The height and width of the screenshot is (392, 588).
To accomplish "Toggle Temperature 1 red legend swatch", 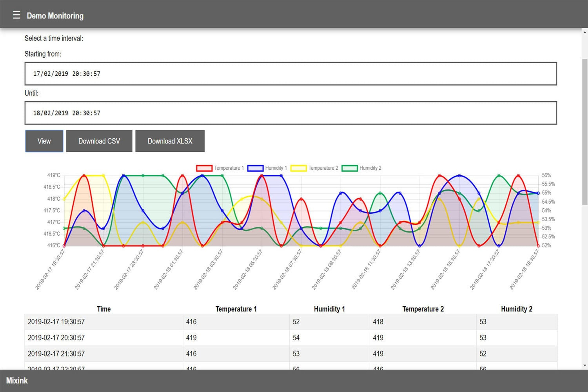I will coord(204,168).
